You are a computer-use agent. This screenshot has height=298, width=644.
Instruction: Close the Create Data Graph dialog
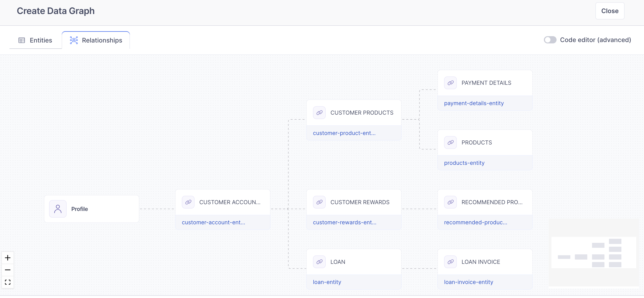click(x=609, y=11)
